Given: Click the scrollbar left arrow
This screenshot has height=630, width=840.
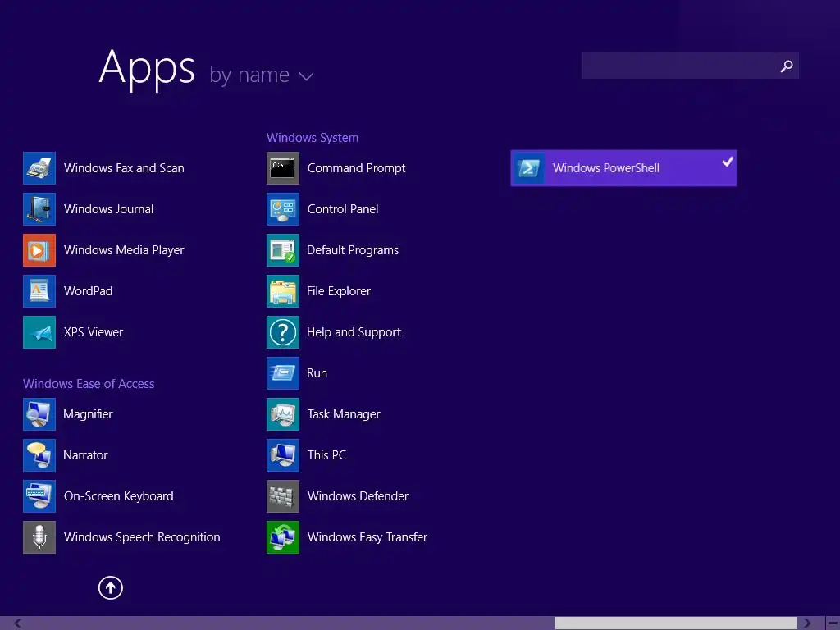Looking at the screenshot, I should (18, 623).
